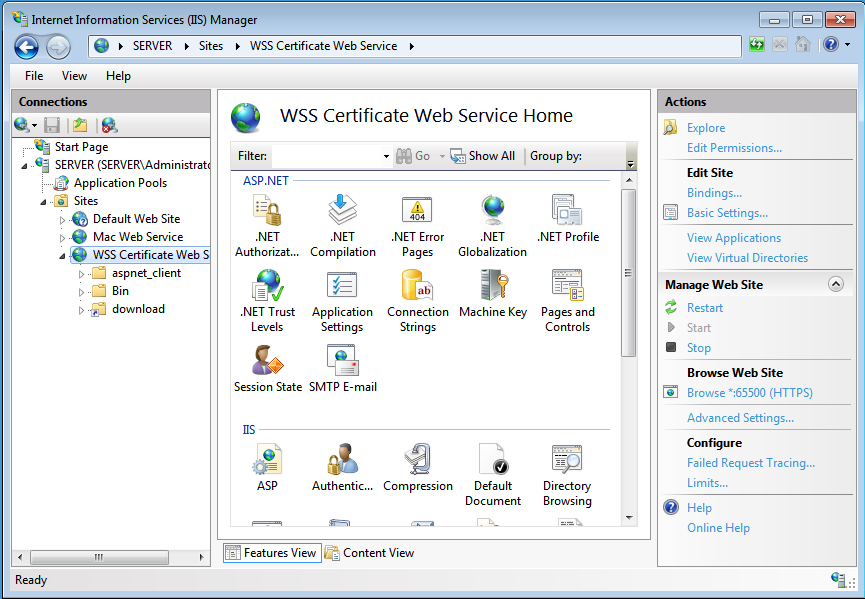Expand the Mac Web Service node
The width and height of the screenshot is (865, 599).
point(62,238)
